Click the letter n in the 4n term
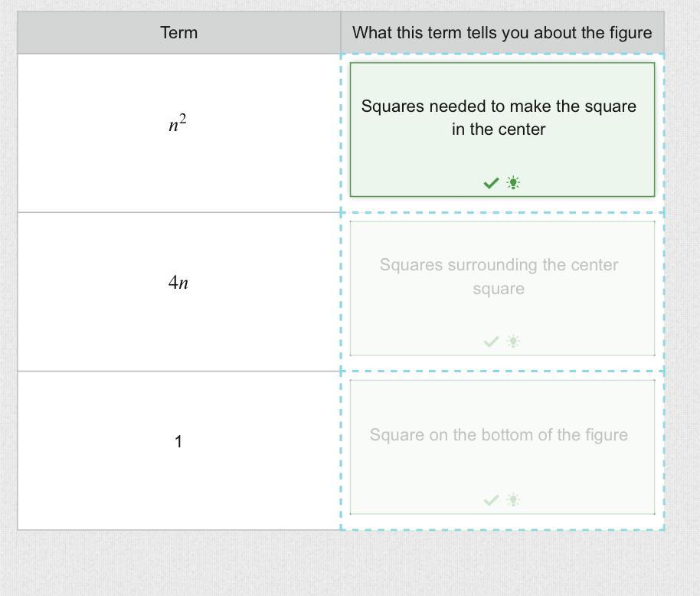Viewport: 700px width, 596px height. (x=183, y=283)
